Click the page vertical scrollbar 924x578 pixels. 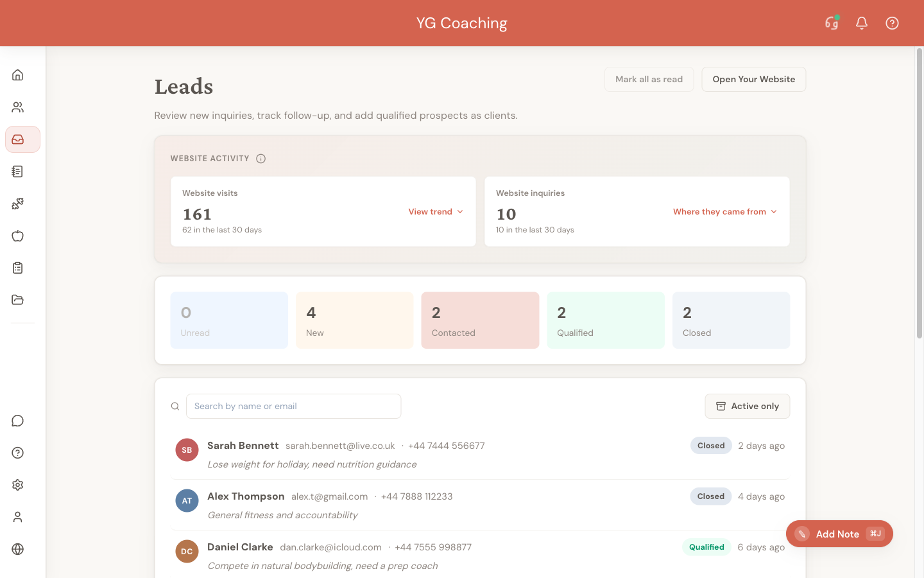coord(919,193)
